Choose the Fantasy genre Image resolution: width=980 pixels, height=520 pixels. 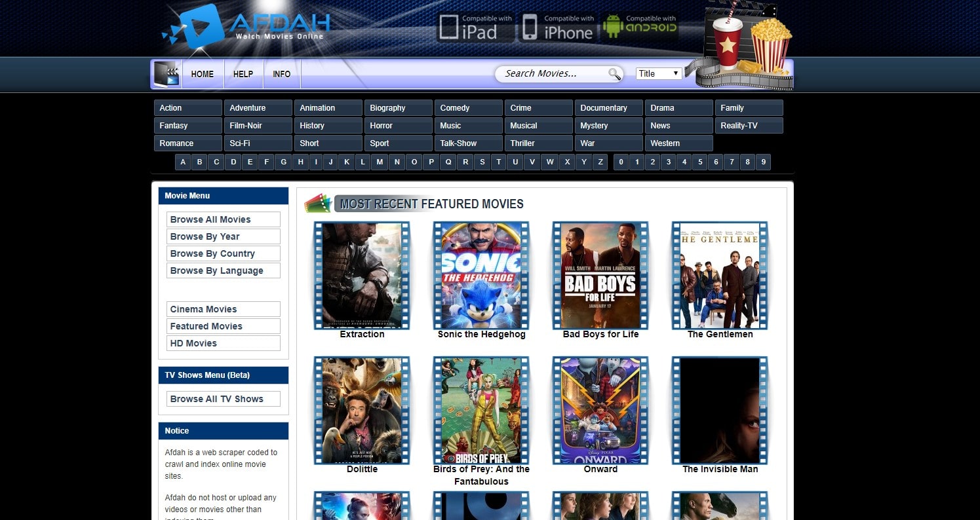[188, 126]
